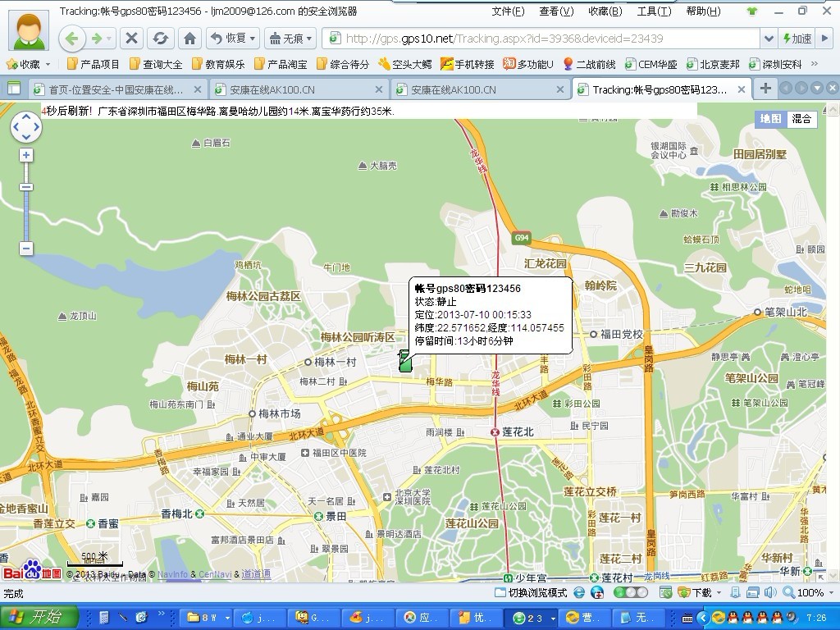Click the address bar URL field
The height and width of the screenshot is (630, 840).
click(541, 39)
